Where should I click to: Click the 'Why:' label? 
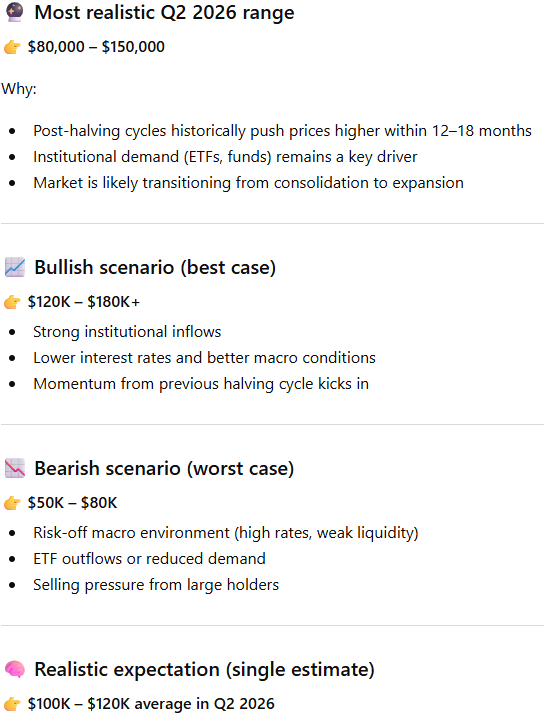pos(19,88)
